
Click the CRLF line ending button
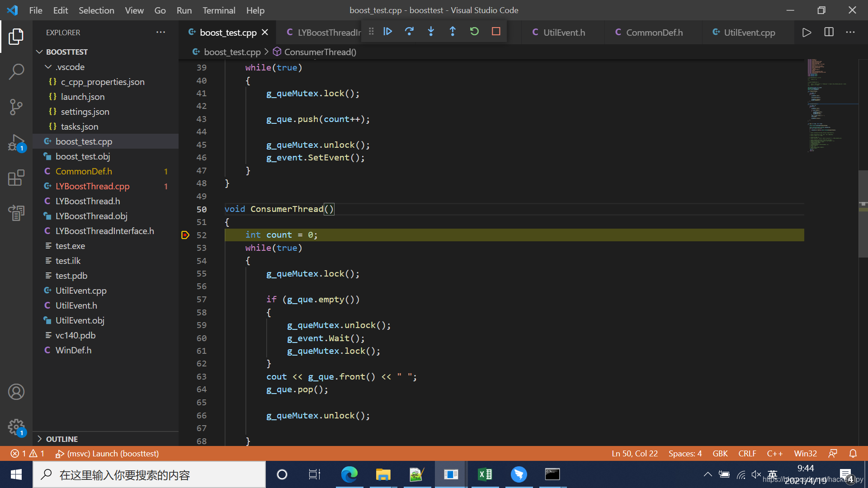747,453
